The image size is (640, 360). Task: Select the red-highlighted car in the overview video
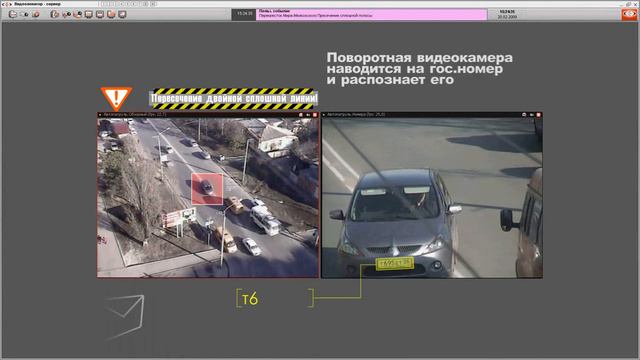coord(207,189)
